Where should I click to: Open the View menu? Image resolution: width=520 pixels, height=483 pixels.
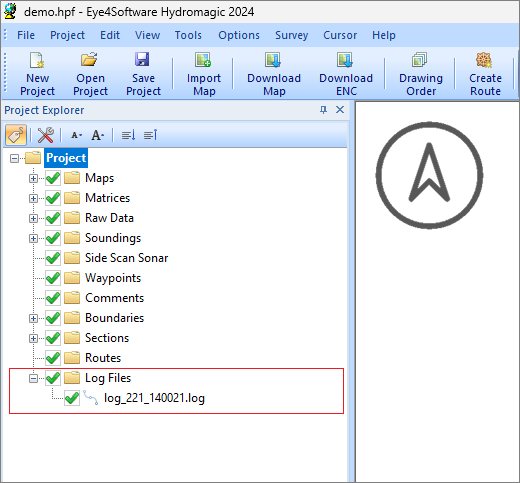tap(147, 35)
